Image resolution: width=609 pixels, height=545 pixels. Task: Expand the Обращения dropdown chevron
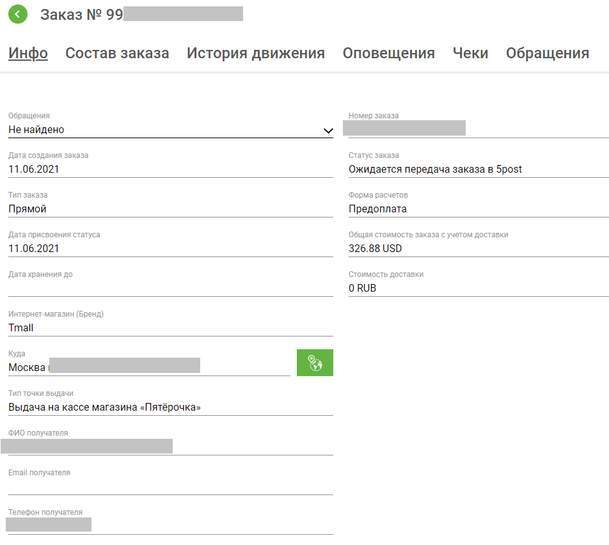327,130
